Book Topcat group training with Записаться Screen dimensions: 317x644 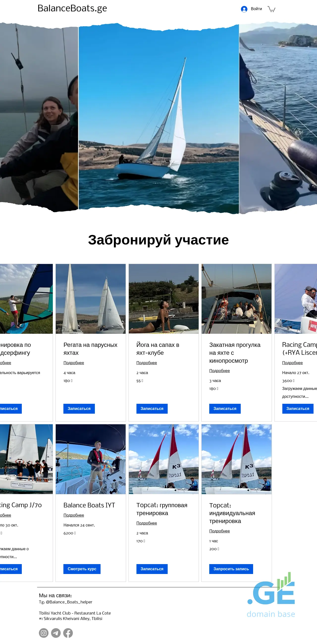click(152, 569)
